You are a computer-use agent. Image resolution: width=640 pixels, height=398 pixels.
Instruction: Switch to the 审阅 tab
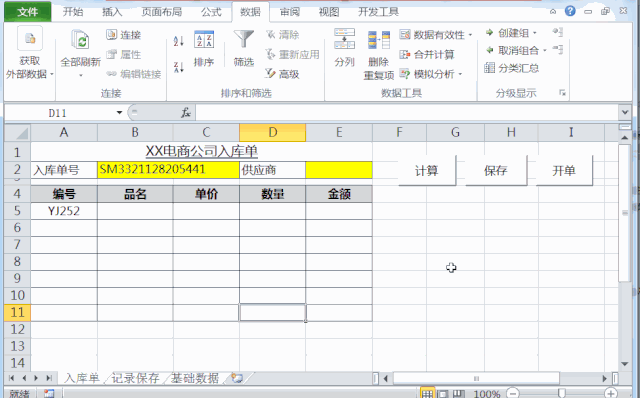(x=289, y=12)
